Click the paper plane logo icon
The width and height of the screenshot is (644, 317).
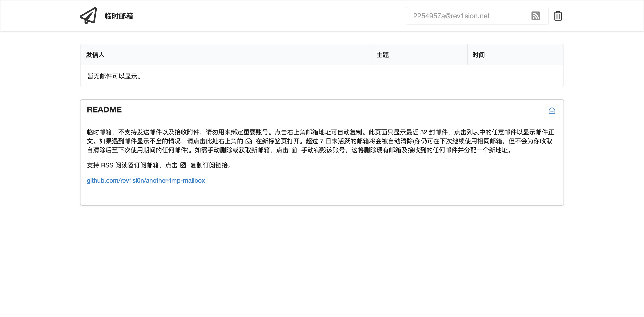point(88,16)
